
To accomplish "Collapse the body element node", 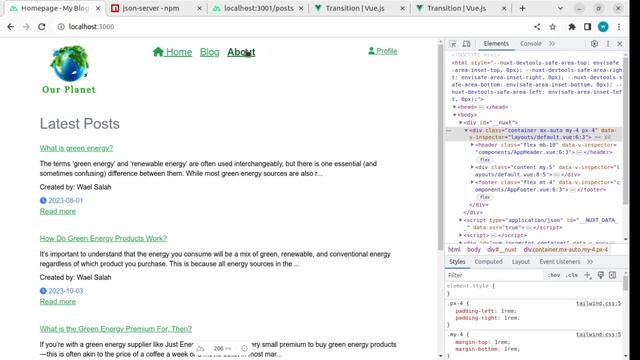I will [455, 115].
